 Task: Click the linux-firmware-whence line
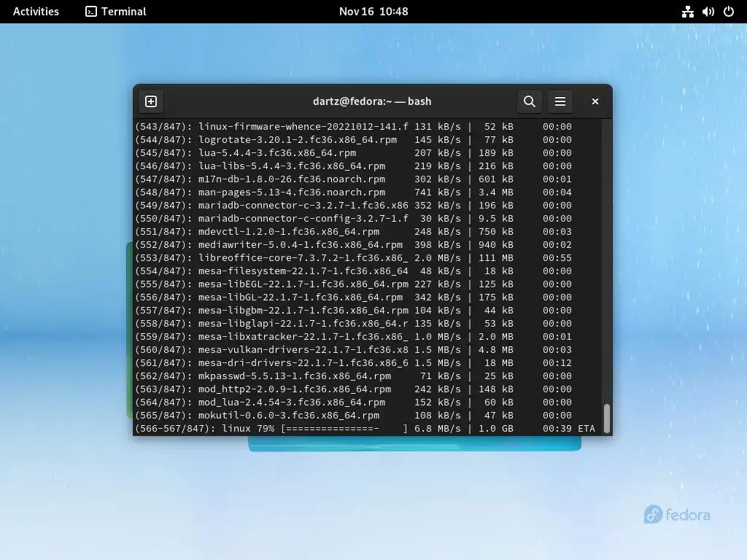(353, 127)
